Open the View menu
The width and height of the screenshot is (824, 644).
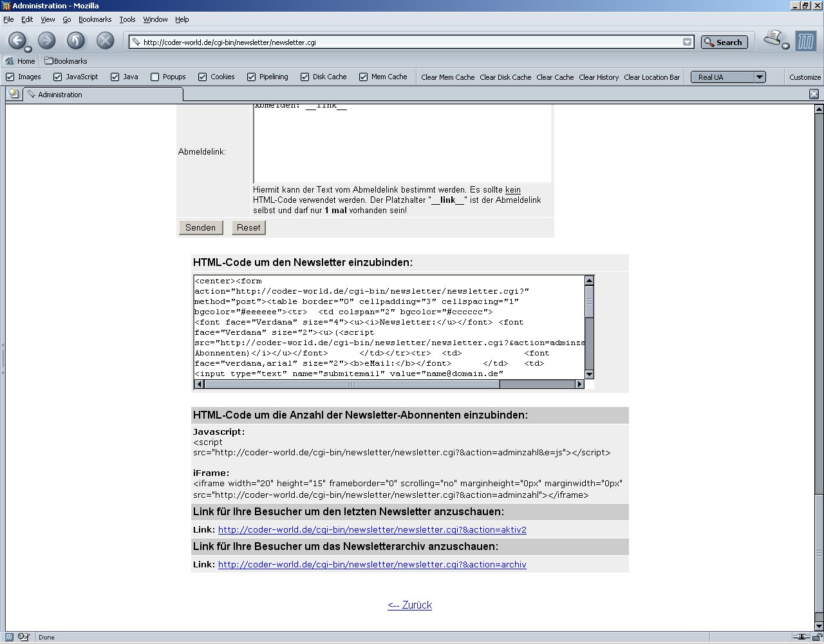click(48, 19)
